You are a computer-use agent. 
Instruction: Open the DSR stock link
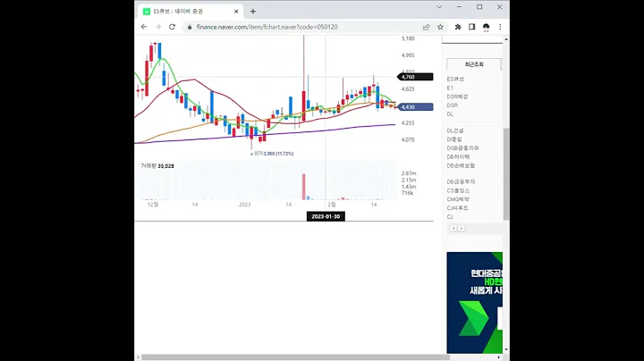pos(452,105)
